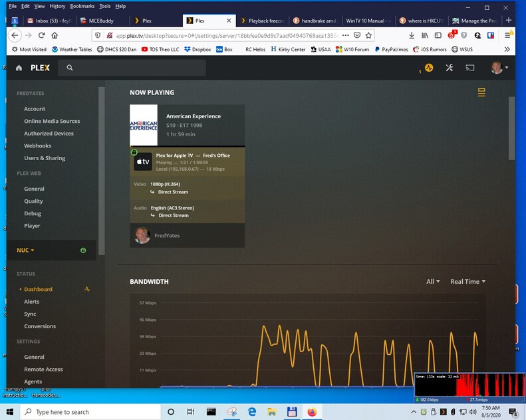The image size is (526, 420).
Task: Open Alerts page
Action: click(x=31, y=302)
